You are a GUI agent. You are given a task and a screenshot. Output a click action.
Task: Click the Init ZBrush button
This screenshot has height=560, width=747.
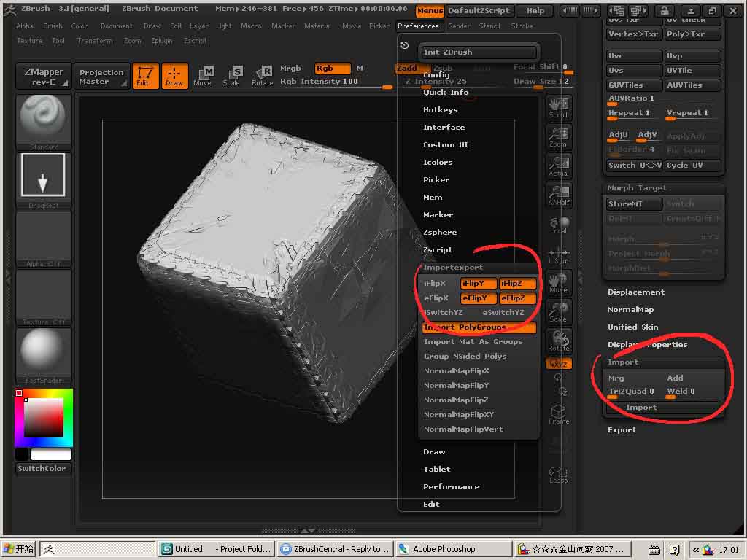pyautogui.click(x=479, y=52)
